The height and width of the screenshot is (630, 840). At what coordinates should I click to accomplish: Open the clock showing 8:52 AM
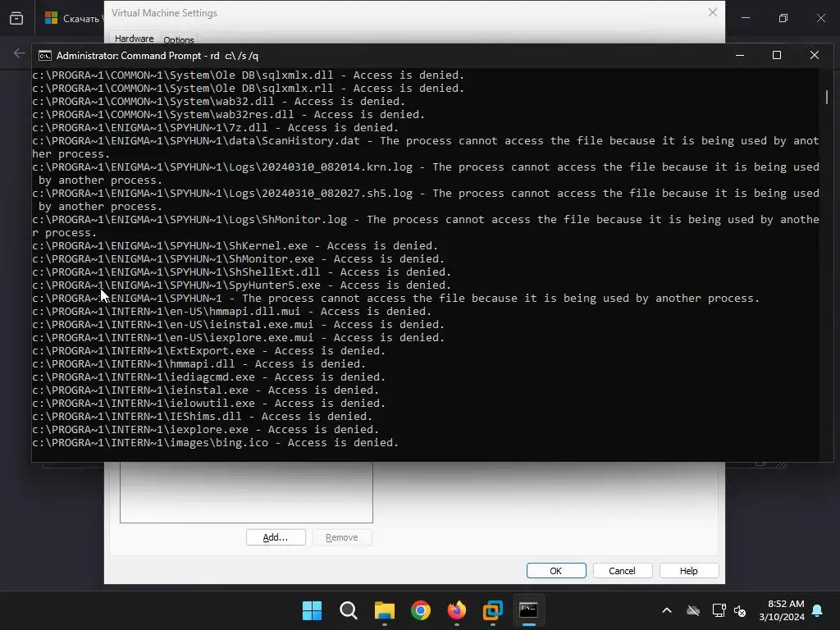click(782, 610)
